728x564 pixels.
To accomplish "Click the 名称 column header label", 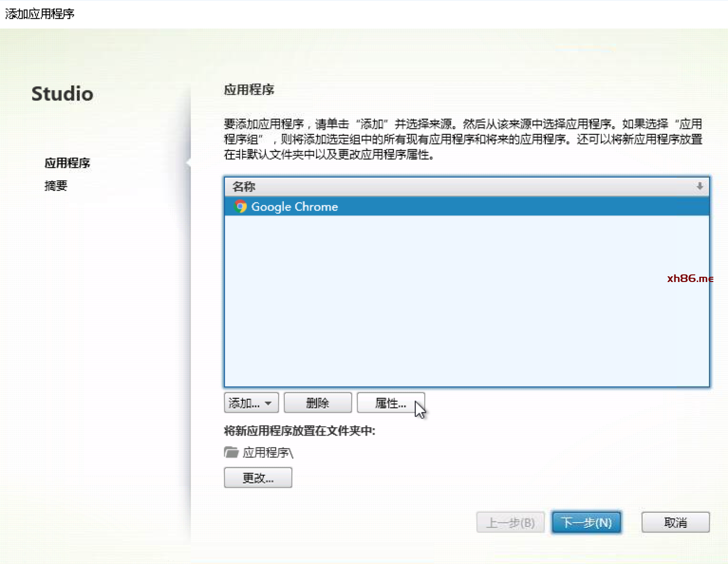I will tap(244, 187).
